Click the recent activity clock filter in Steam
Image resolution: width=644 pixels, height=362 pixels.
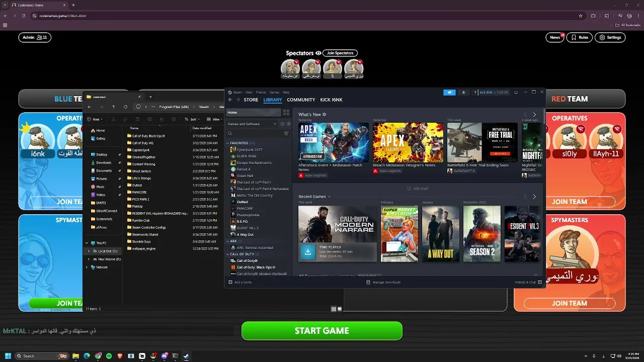282,124
